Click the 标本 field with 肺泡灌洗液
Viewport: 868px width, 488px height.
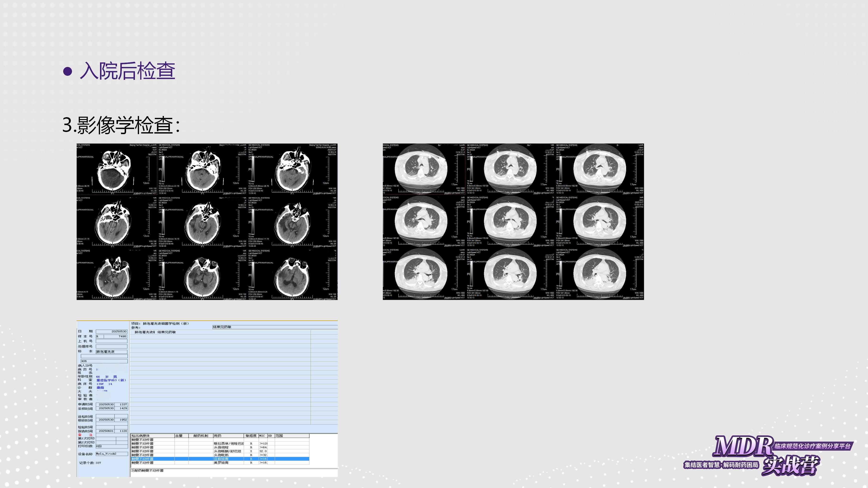point(111,352)
